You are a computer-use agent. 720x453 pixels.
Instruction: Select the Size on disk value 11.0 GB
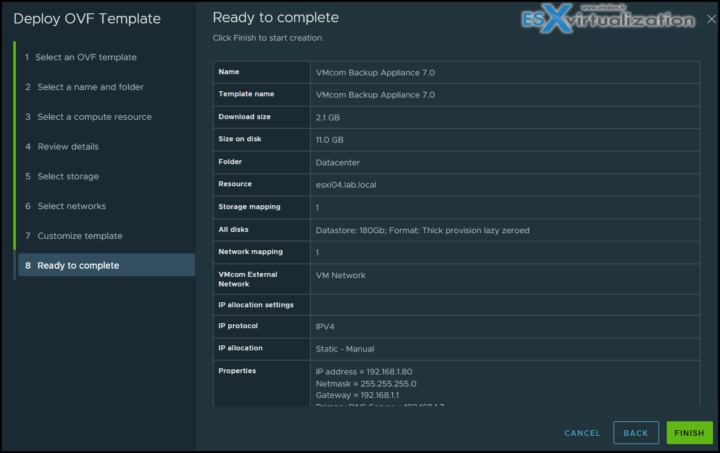(x=329, y=140)
